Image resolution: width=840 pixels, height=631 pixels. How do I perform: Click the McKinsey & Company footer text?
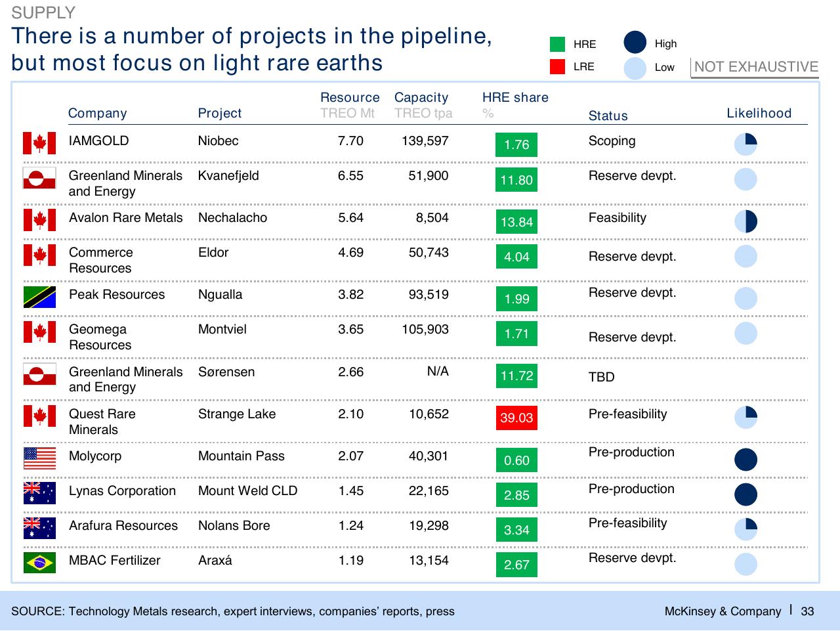click(x=723, y=611)
